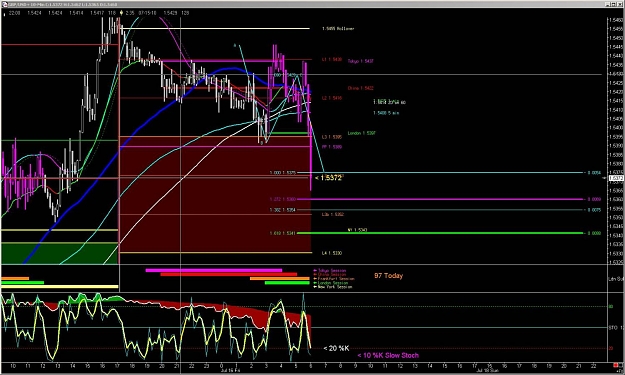Screen dimensions: 625x375
Task: Click the 'Frankfurt Session' legend entry
Action: coord(334,279)
